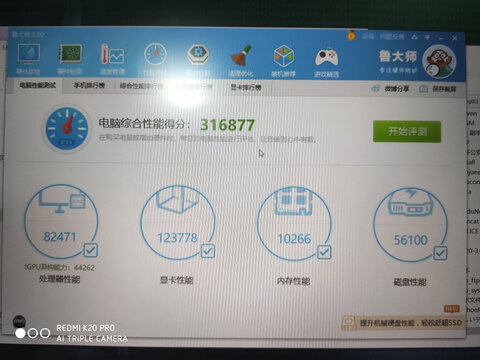The width and height of the screenshot is (480, 360).
Task: Switch to 手机排行榜 tab
Action: point(89,86)
